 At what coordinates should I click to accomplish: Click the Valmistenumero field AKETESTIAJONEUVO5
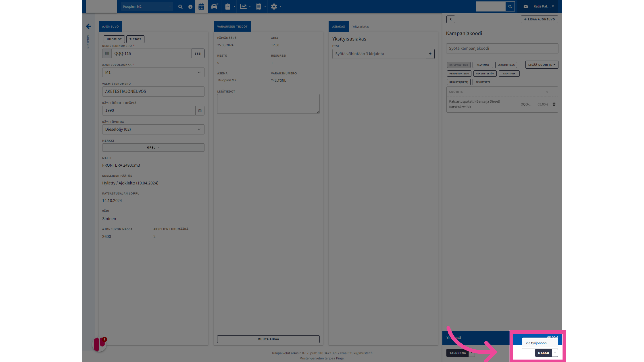point(153,92)
